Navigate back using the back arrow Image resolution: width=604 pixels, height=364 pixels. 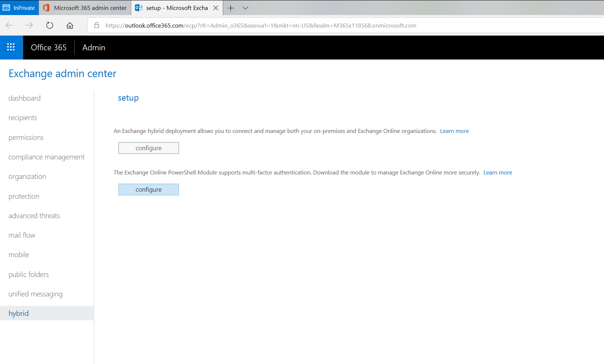(x=9, y=25)
